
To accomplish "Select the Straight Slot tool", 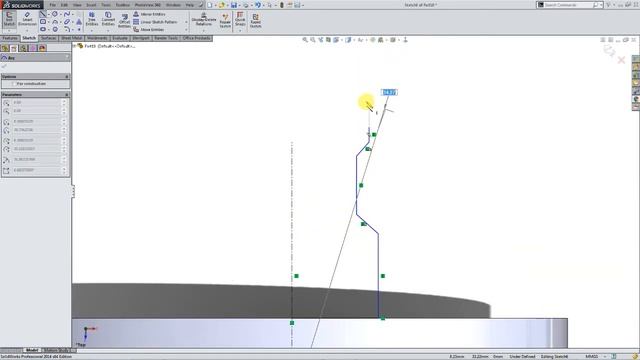I will [42, 29].
